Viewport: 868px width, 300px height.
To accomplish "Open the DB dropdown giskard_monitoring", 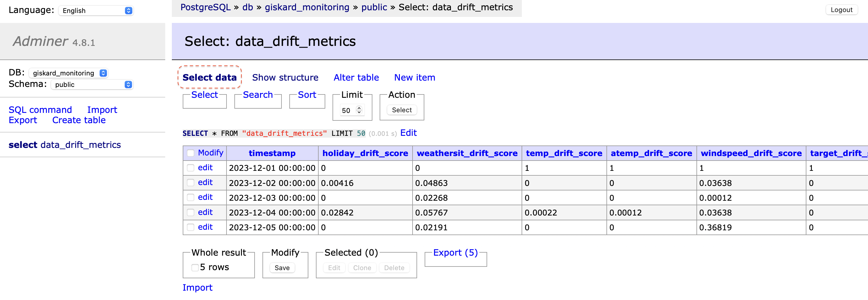I will [68, 73].
